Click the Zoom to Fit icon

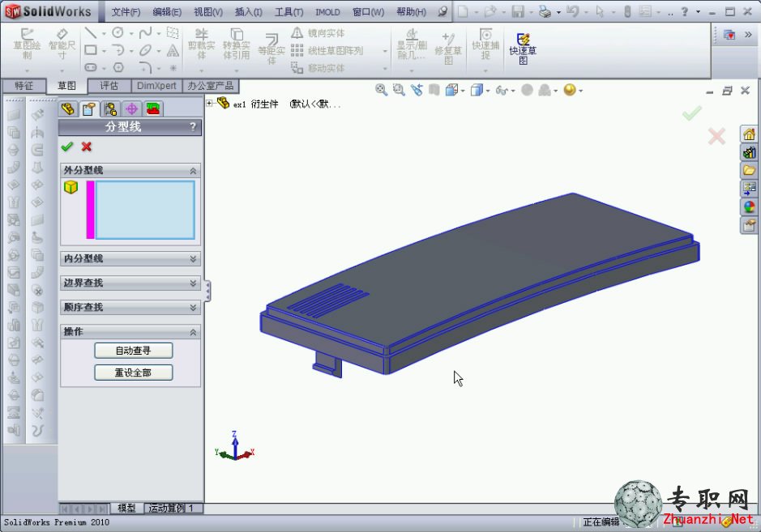381,90
